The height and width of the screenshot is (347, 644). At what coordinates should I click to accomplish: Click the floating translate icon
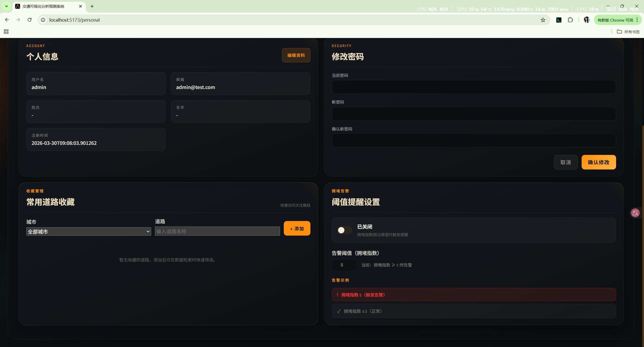635,213
